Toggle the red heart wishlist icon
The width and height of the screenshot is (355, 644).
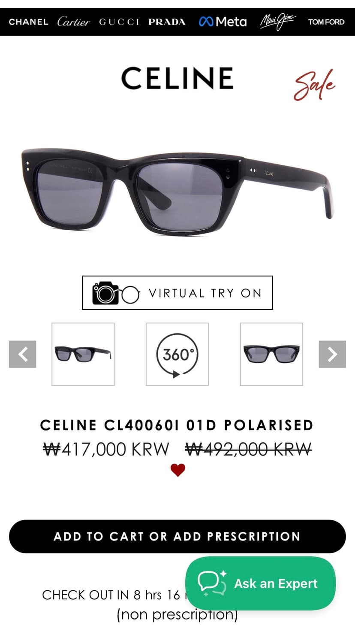(178, 470)
